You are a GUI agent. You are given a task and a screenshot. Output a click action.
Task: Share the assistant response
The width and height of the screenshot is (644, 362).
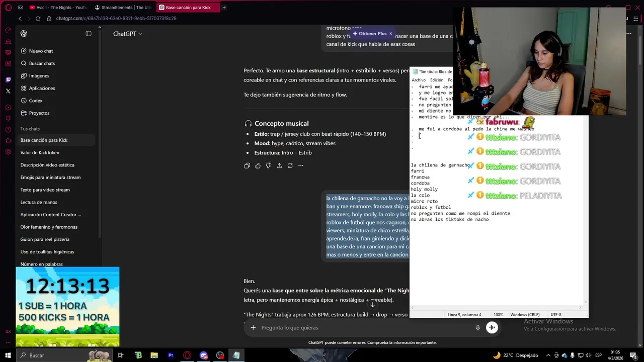(x=279, y=165)
